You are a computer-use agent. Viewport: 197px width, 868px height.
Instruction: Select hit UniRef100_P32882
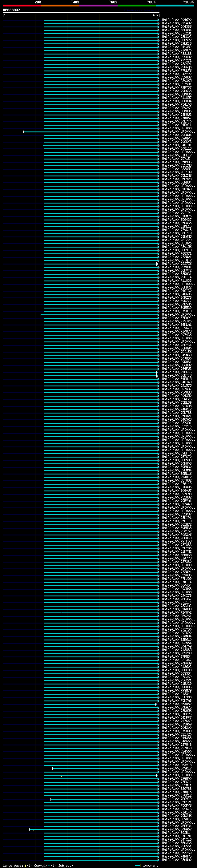pos(176,497)
